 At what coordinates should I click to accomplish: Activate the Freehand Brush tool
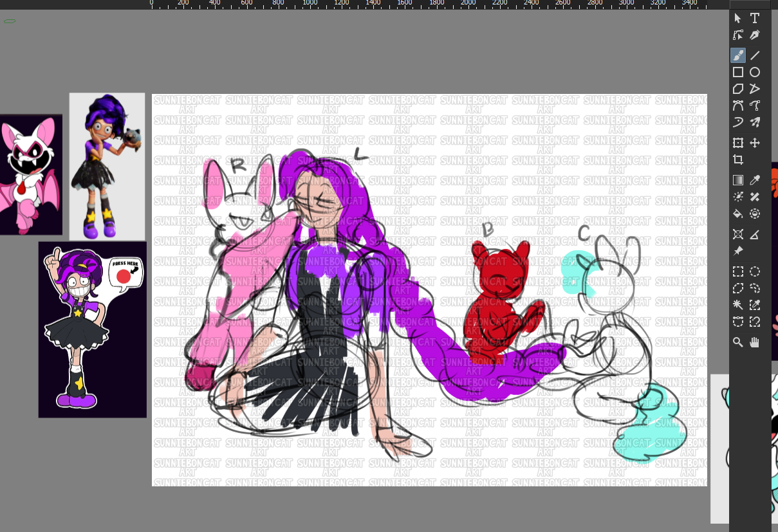[x=738, y=55]
